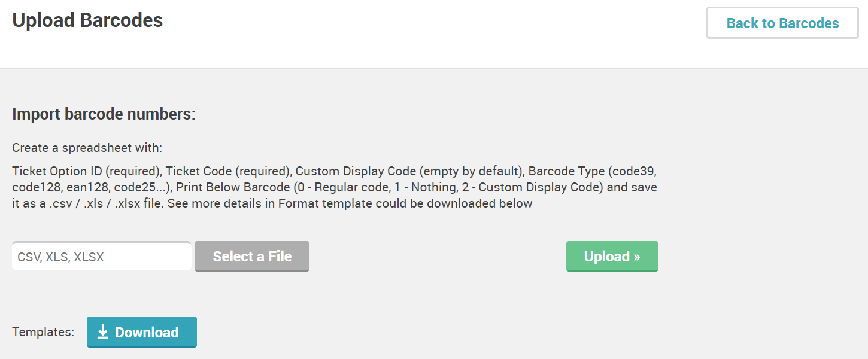Open file picker with Select a File
This screenshot has height=359, width=868.
(252, 257)
